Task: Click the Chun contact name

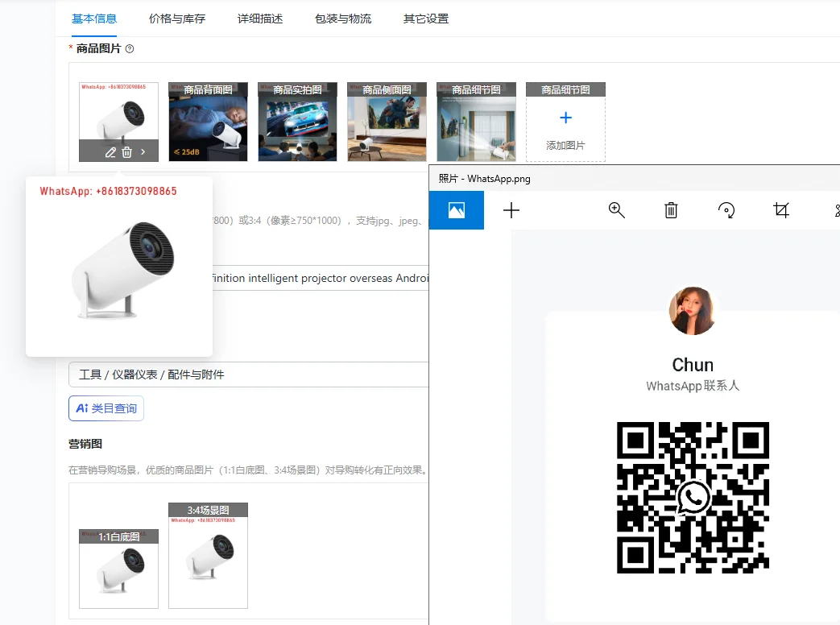Action: point(693,365)
